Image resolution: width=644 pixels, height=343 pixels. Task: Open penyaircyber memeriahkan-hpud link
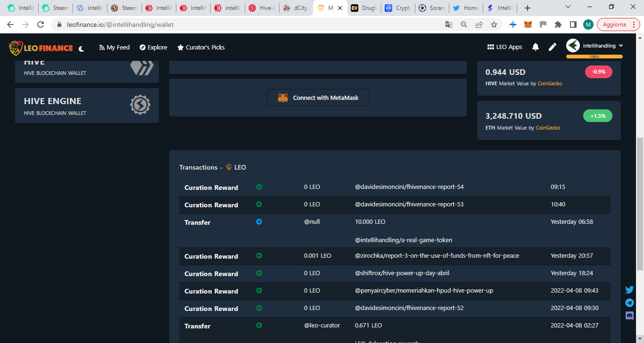(424, 291)
